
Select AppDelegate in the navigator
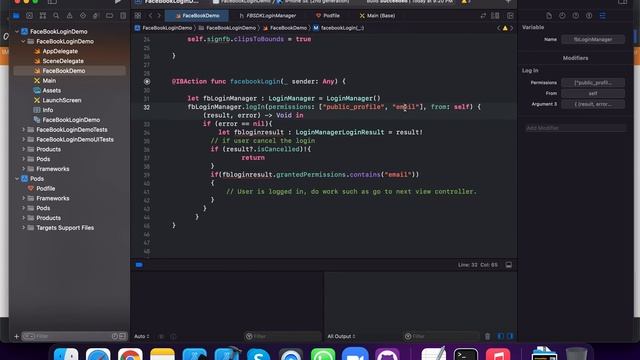(60, 51)
